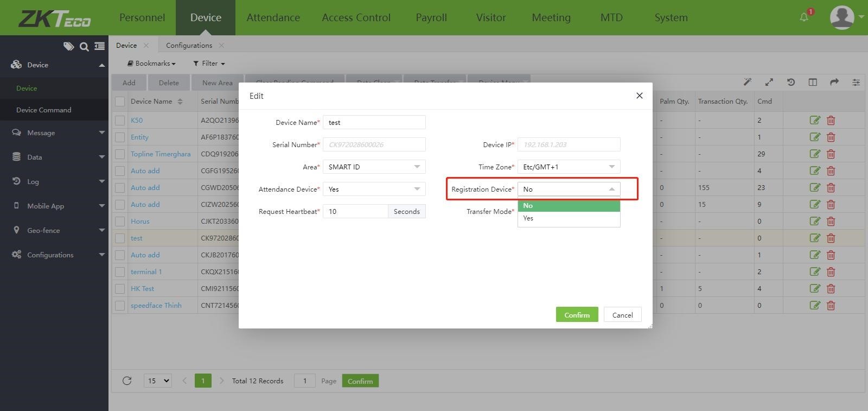
Task: Click the refresh icon in pagination bar
Action: pyautogui.click(x=127, y=381)
